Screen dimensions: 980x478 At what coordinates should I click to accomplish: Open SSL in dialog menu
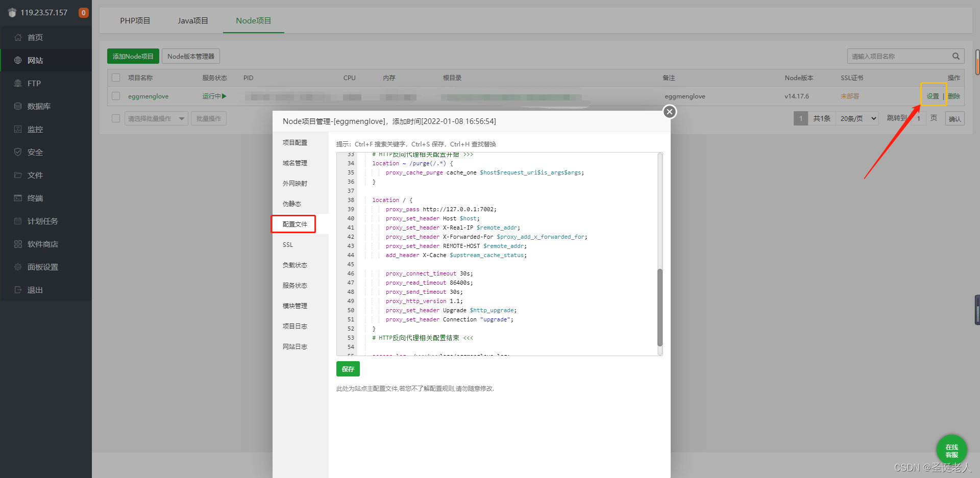300,244
